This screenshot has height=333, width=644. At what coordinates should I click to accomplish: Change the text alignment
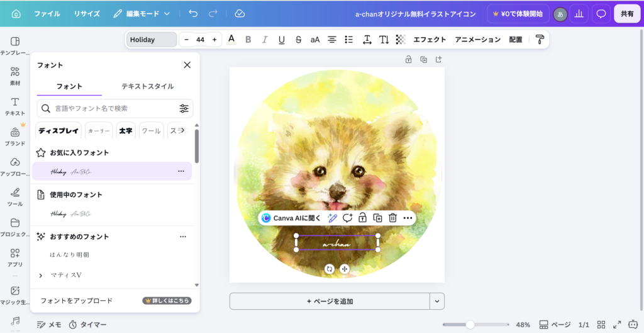(x=332, y=40)
